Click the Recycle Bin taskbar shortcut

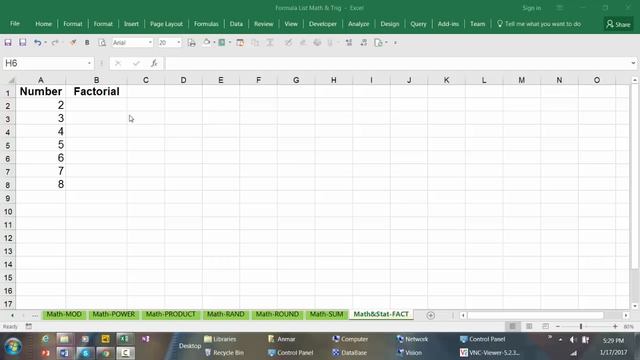click(x=224, y=353)
